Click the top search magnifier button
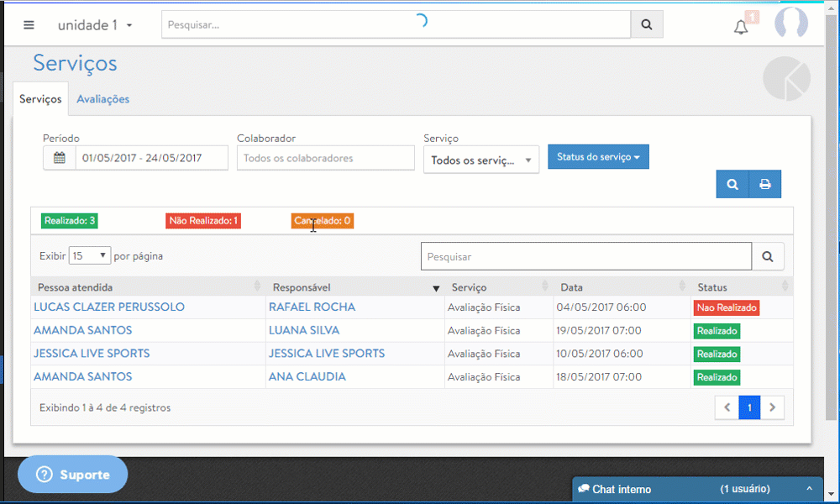The height and width of the screenshot is (504, 840). click(646, 25)
